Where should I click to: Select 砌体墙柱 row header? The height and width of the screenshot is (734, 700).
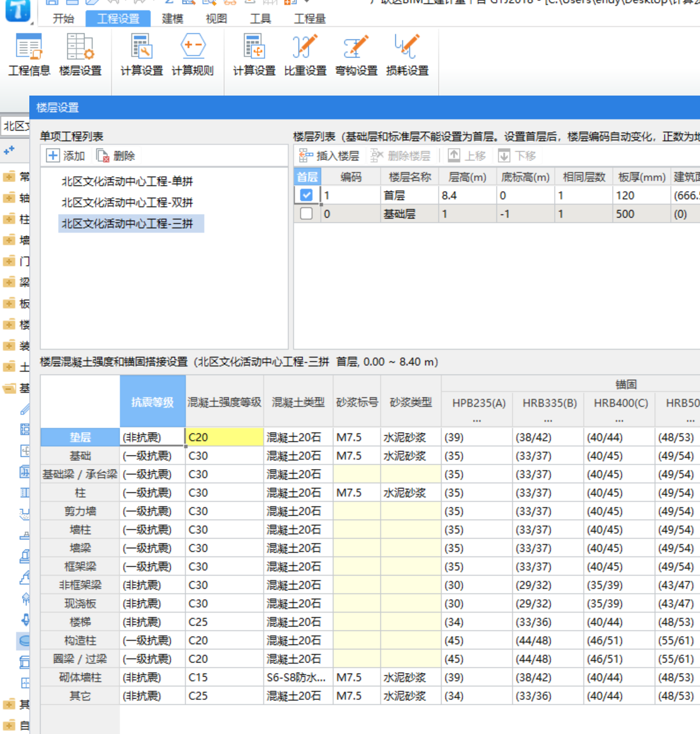(x=80, y=678)
